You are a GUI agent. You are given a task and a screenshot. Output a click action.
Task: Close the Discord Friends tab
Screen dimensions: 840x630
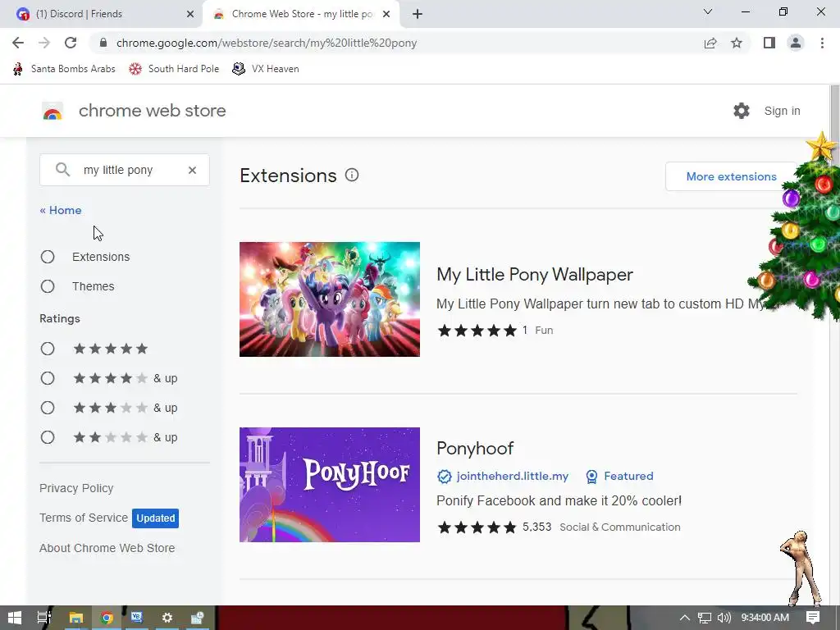[x=190, y=14]
